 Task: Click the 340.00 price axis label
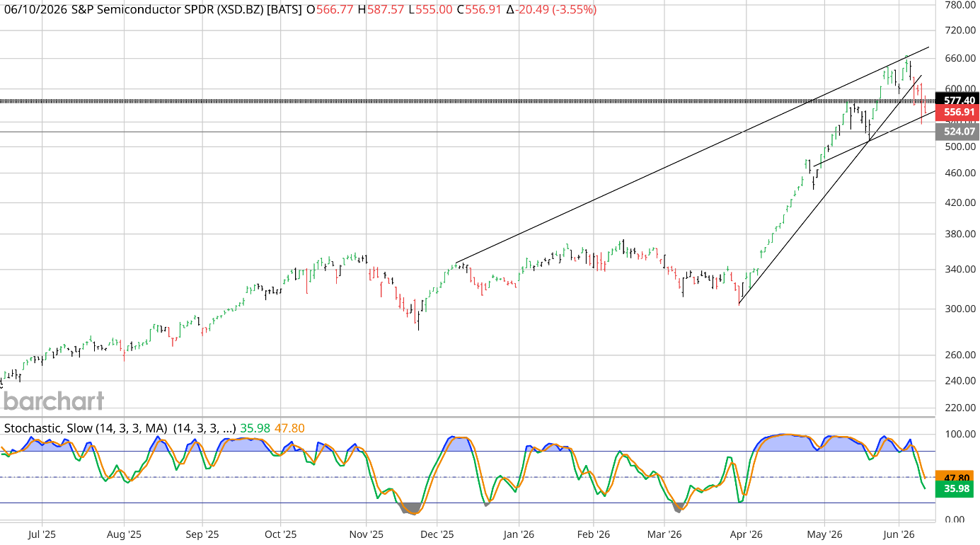coord(960,269)
